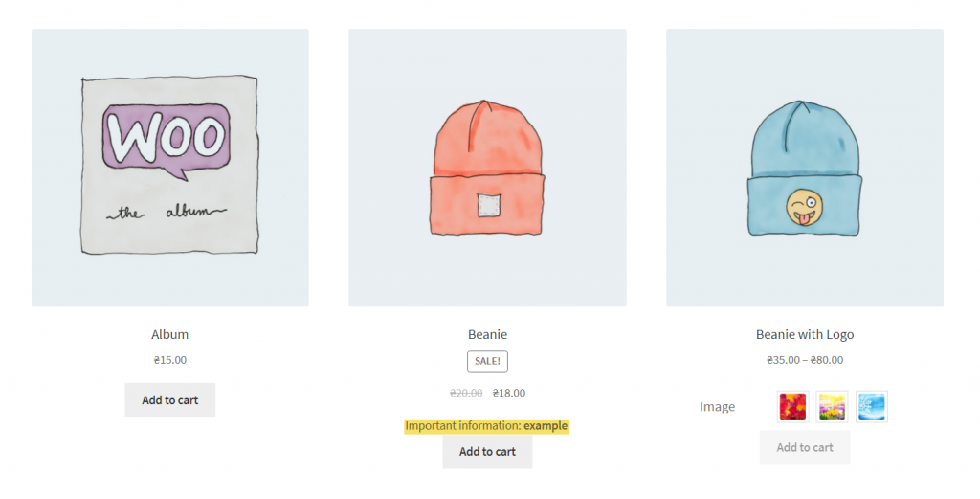This screenshot has height=499, width=980.
Task: Click Add to cart under Beanie
Action: coord(487,451)
